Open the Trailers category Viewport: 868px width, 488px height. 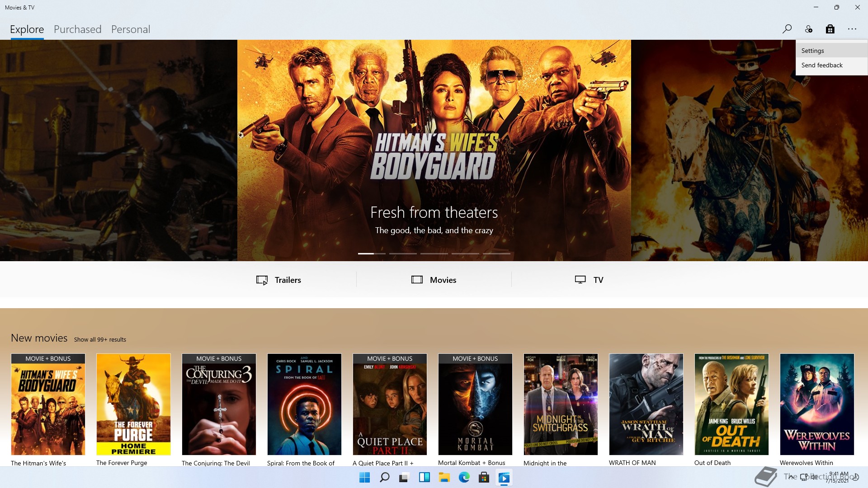[278, 280]
